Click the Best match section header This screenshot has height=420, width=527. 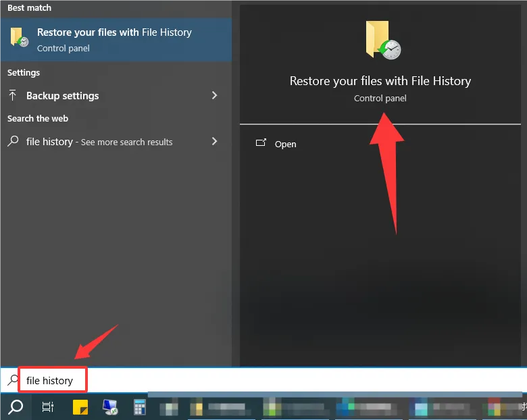[29, 7]
